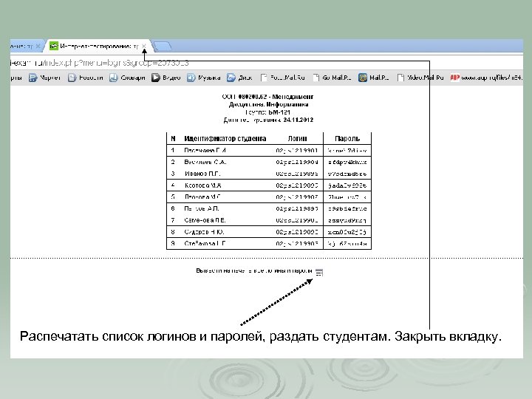This screenshot has width=532, height=399.
Task: Open the Mail.Ru bookmark
Action: [374, 78]
